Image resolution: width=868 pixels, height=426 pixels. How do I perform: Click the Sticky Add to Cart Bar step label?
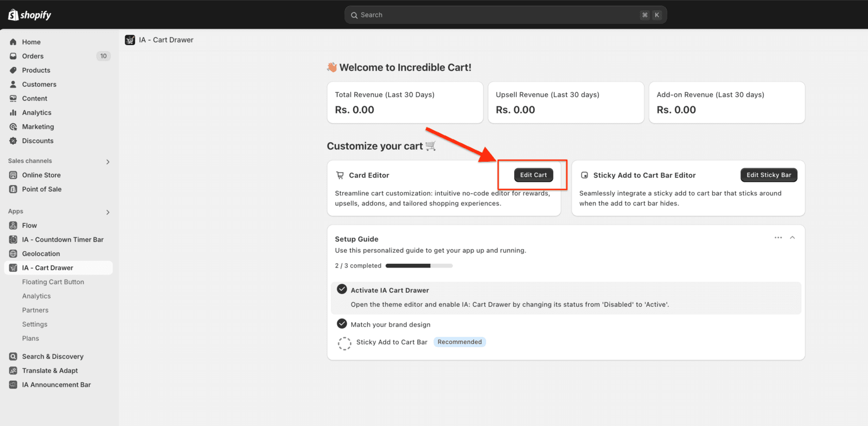(x=392, y=342)
